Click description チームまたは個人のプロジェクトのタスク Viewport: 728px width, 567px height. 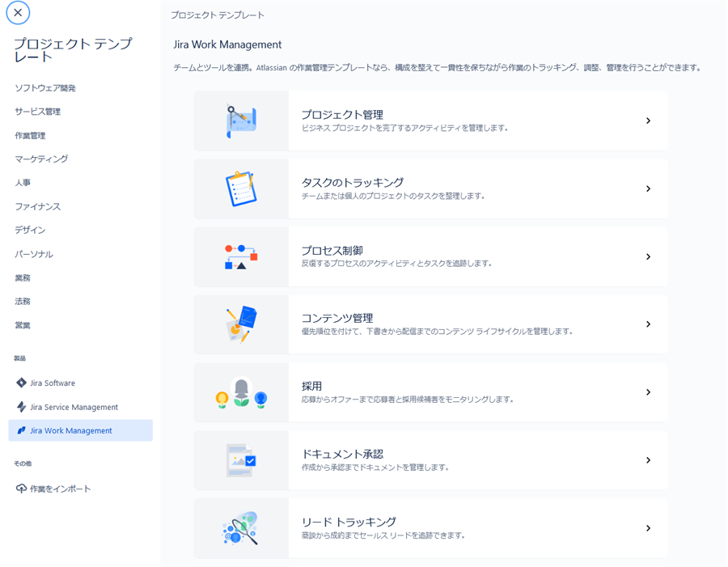click(x=393, y=196)
